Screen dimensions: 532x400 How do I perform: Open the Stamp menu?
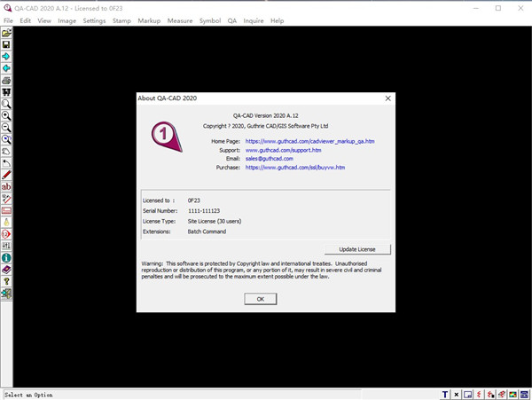[121, 20]
